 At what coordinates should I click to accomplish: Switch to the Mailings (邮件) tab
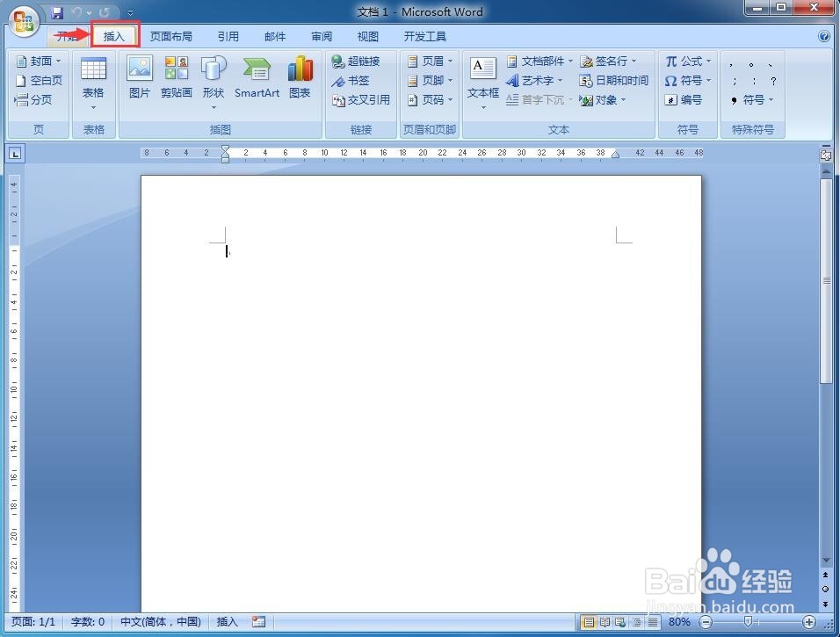click(275, 36)
